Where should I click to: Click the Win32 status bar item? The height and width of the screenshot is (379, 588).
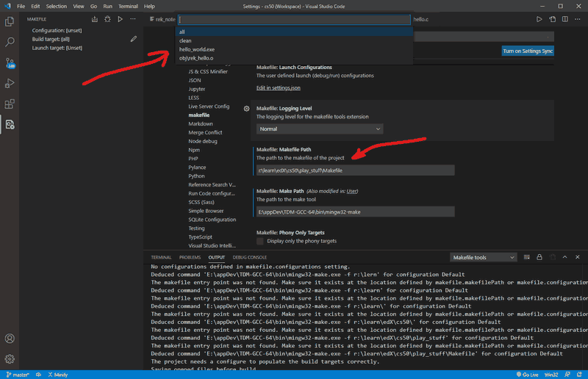(551, 375)
